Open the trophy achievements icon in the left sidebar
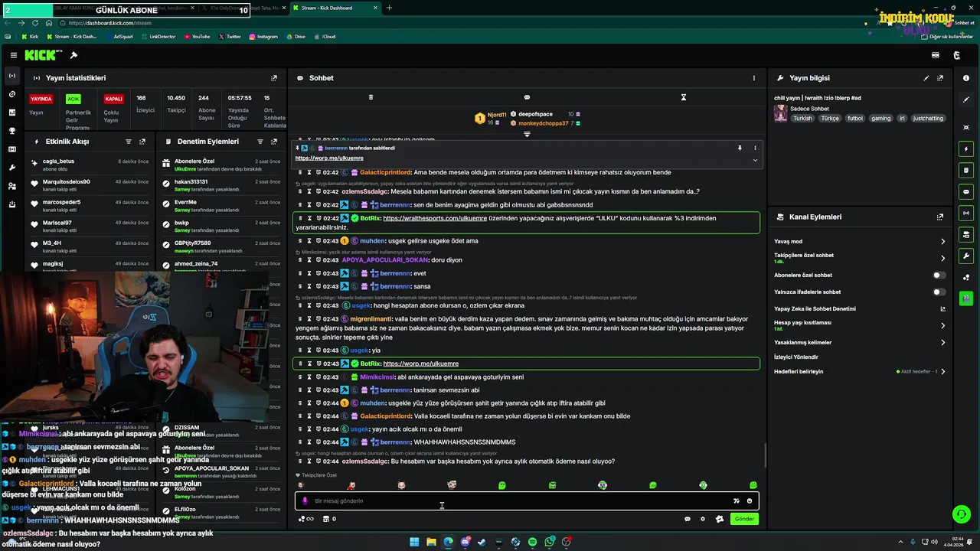Image resolution: width=980 pixels, height=551 pixels. pyautogui.click(x=11, y=131)
